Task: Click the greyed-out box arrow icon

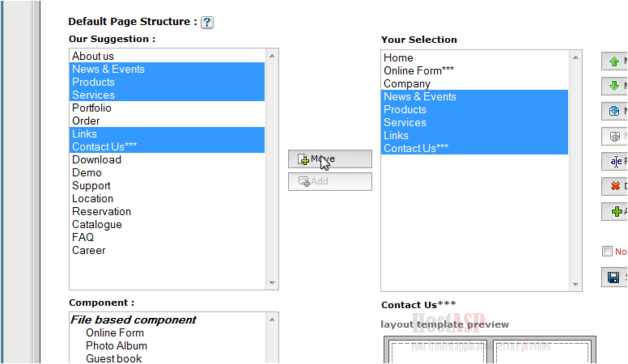Action: click(614, 136)
